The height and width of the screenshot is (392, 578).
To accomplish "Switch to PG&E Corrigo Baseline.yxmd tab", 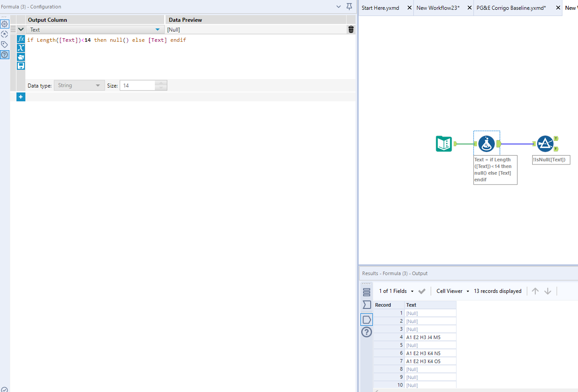I will pyautogui.click(x=511, y=8).
